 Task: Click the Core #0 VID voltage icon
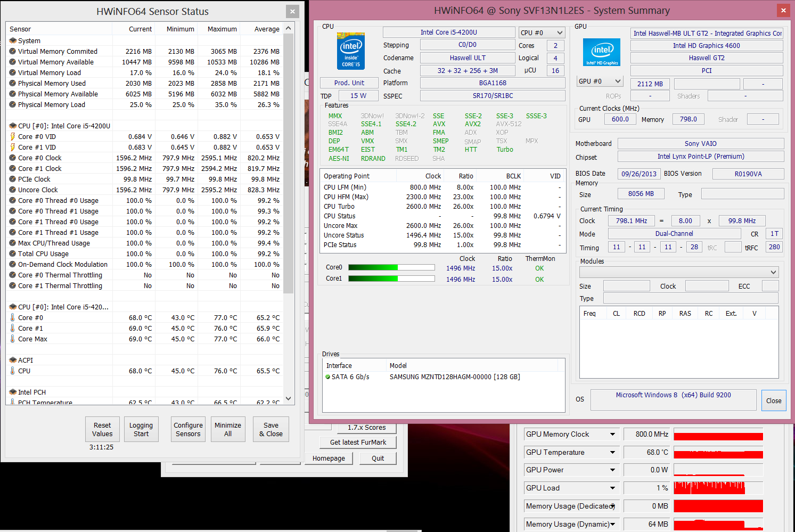(13, 137)
